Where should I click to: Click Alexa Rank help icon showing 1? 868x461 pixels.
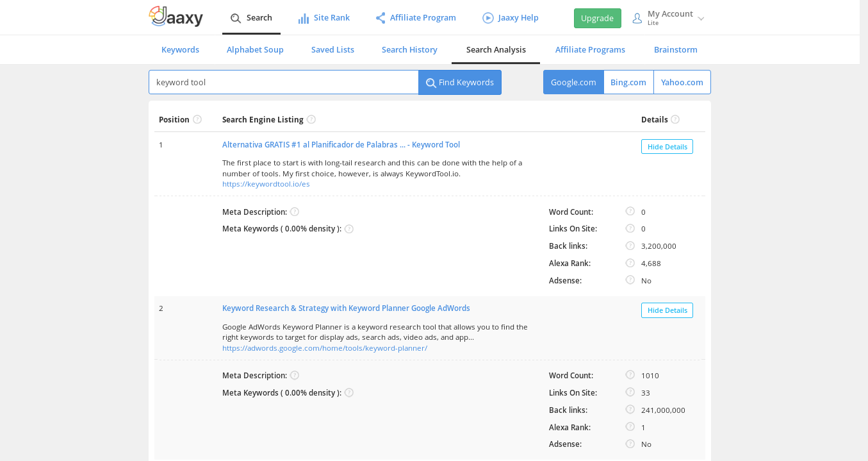click(x=630, y=426)
